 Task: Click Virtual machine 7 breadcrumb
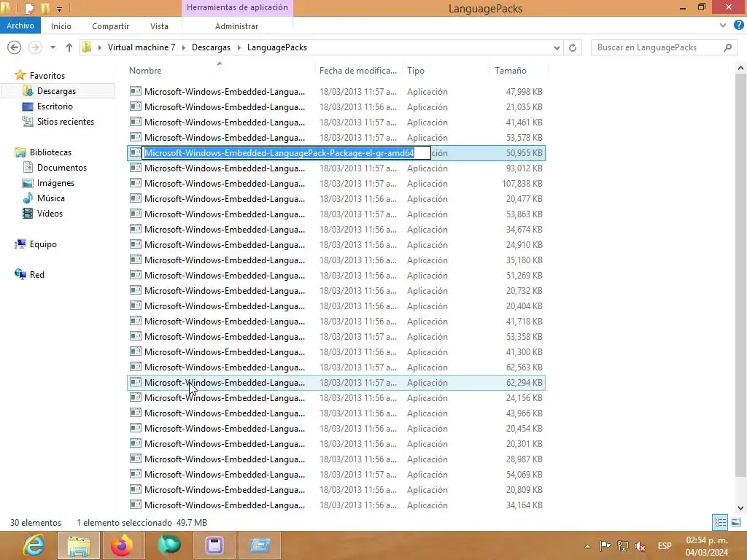[142, 47]
